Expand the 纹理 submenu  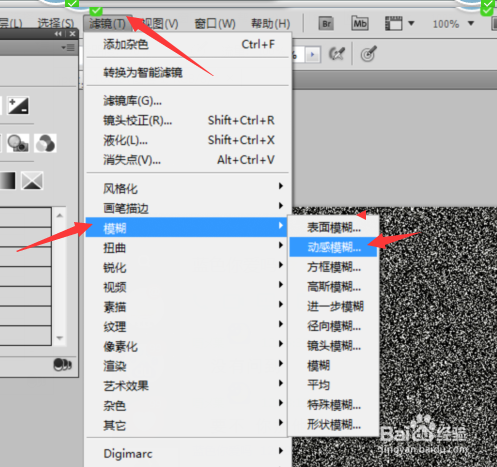point(187,326)
